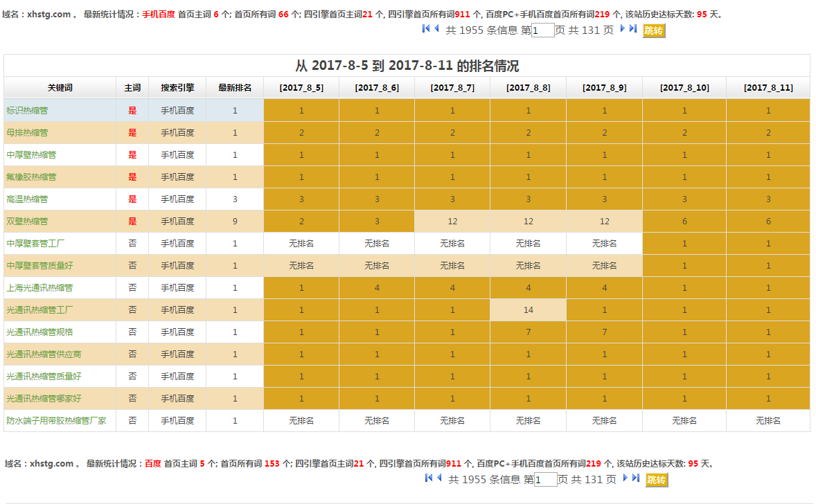
Task: Click the [2017_8_11] date column header
Action: [768, 88]
